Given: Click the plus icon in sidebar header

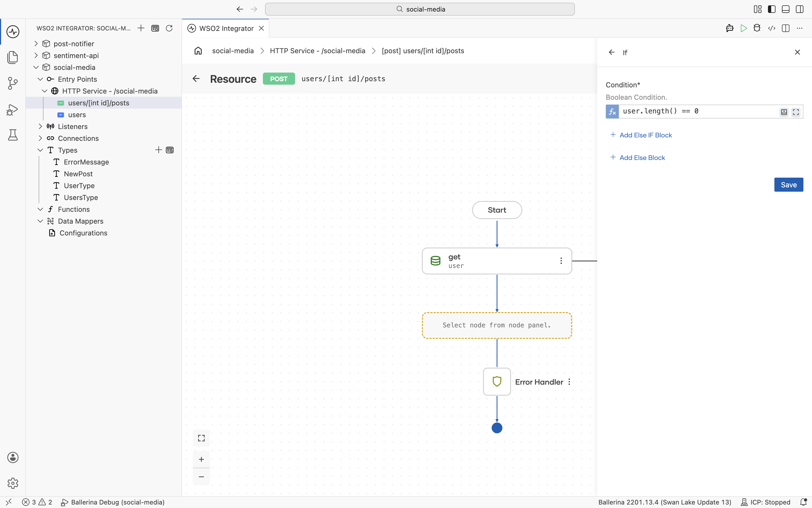Looking at the screenshot, I should click(141, 28).
